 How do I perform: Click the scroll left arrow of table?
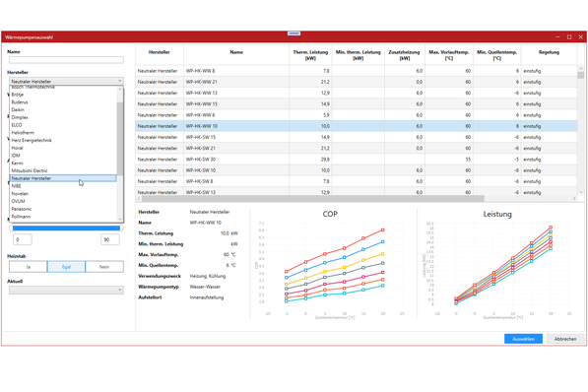point(139,198)
